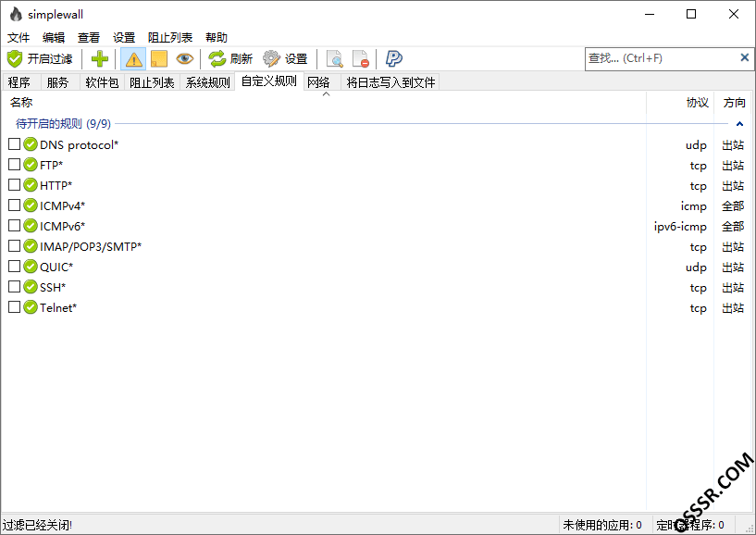Screen dimensions: 756x535
Task: Click the clear log red document icon
Action: coord(360,59)
